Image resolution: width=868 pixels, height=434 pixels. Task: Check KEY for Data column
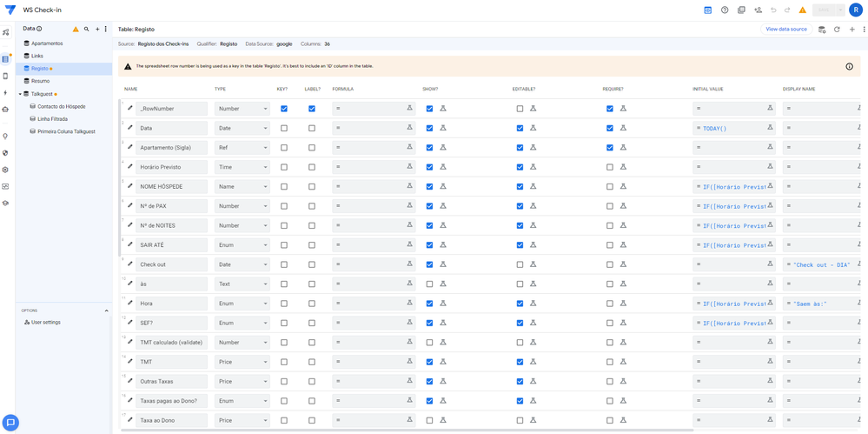[x=284, y=128]
